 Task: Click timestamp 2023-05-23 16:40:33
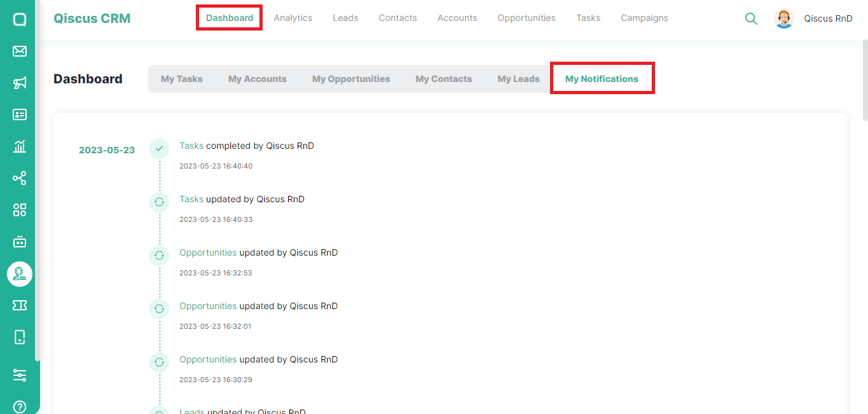216,219
